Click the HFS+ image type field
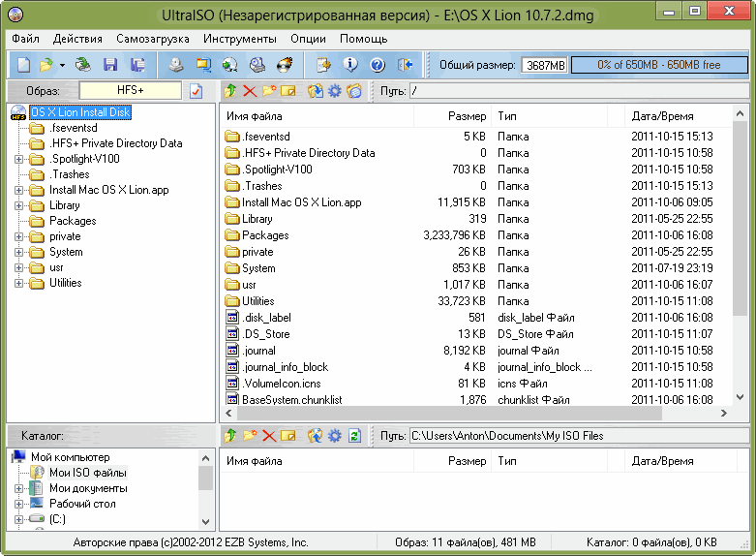Viewport: 756px width, 556px height. click(130, 90)
